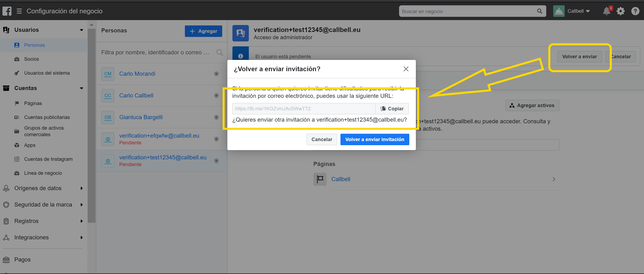Click the admin shield icon for Carlo Morandi
The height and width of the screenshot is (274, 644).
tap(216, 74)
